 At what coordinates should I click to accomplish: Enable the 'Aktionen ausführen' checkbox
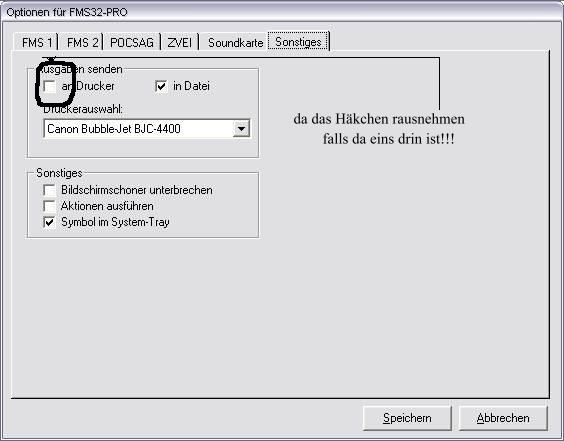[49, 206]
